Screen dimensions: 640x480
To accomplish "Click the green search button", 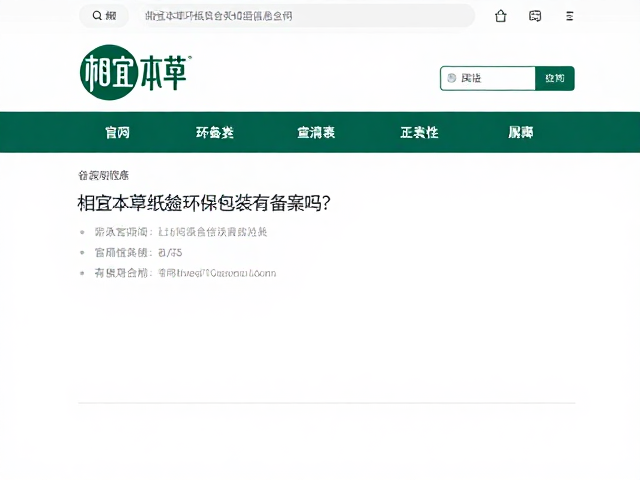I will pos(555,78).
